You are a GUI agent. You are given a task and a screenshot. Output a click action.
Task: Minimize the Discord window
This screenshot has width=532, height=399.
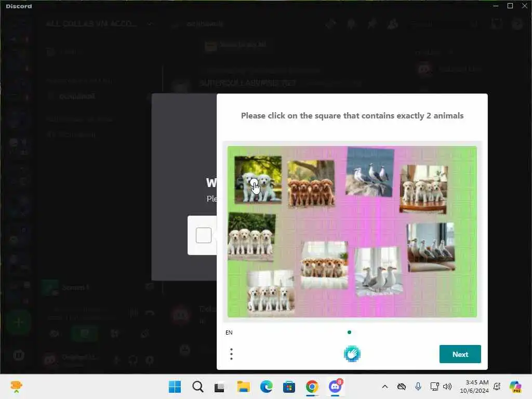click(496, 6)
